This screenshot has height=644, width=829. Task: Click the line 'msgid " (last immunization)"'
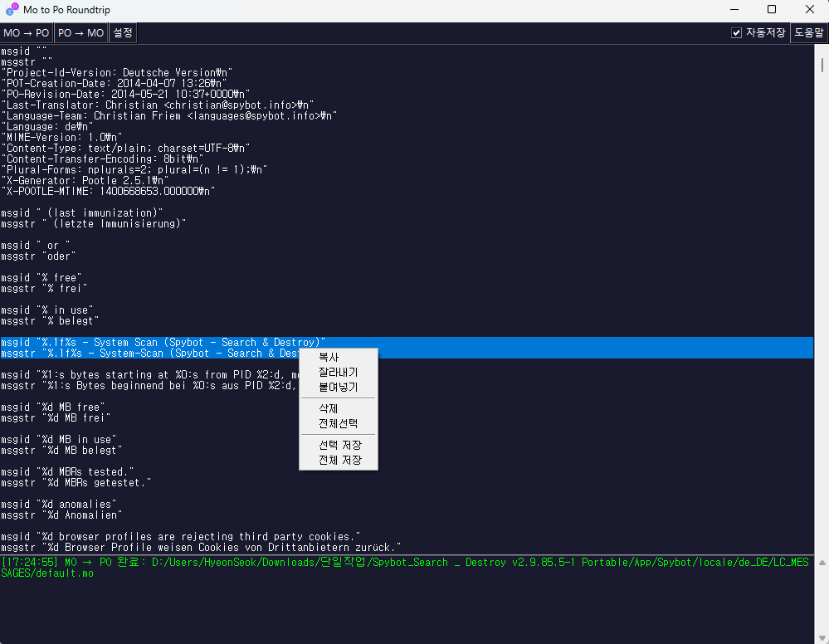point(82,213)
